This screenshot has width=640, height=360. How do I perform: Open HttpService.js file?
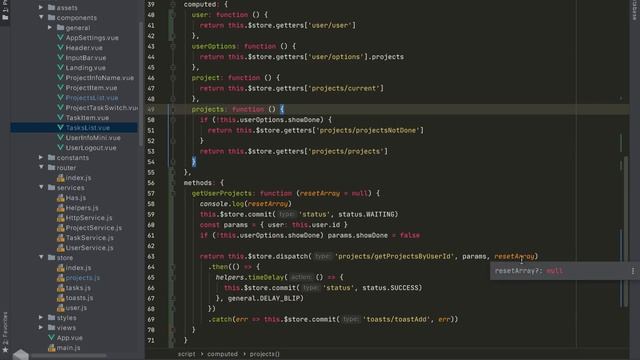pos(89,218)
